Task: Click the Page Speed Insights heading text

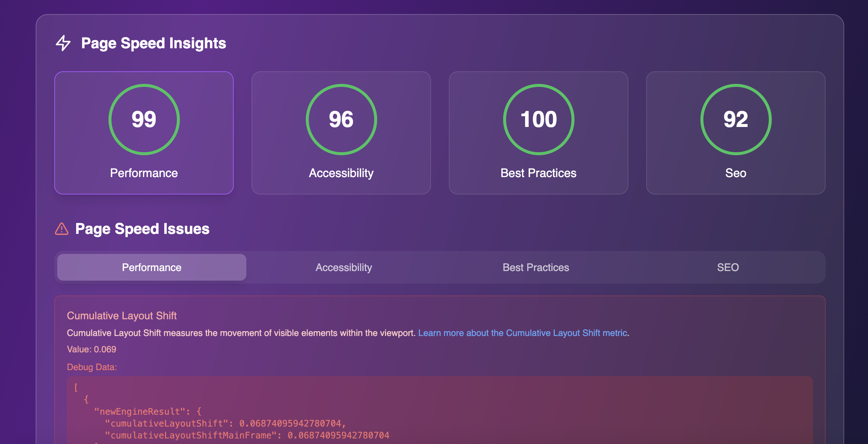Action: click(153, 43)
